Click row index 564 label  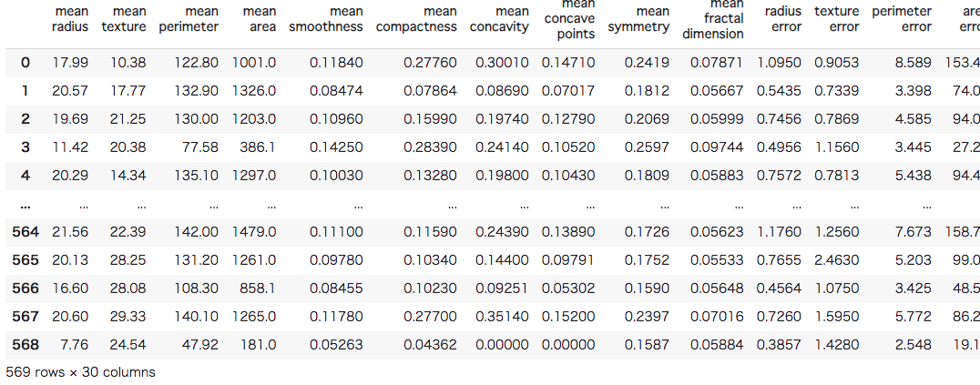click(26, 232)
